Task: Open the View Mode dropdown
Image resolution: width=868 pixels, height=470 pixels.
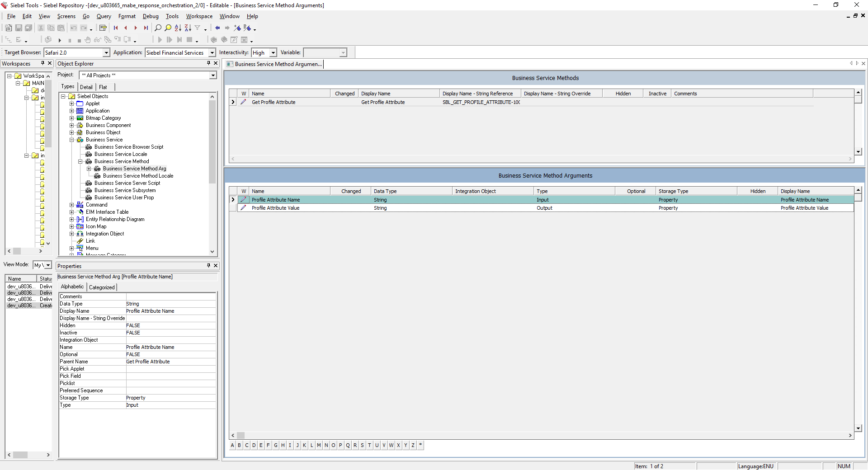Action: (x=48, y=265)
